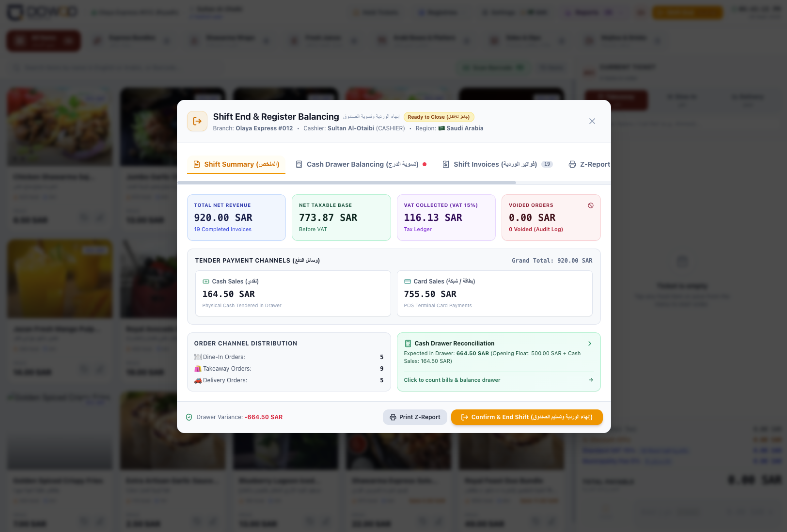Click the voided orders ban icon
The height and width of the screenshot is (532, 787).
pyautogui.click(x=591, y=205)
